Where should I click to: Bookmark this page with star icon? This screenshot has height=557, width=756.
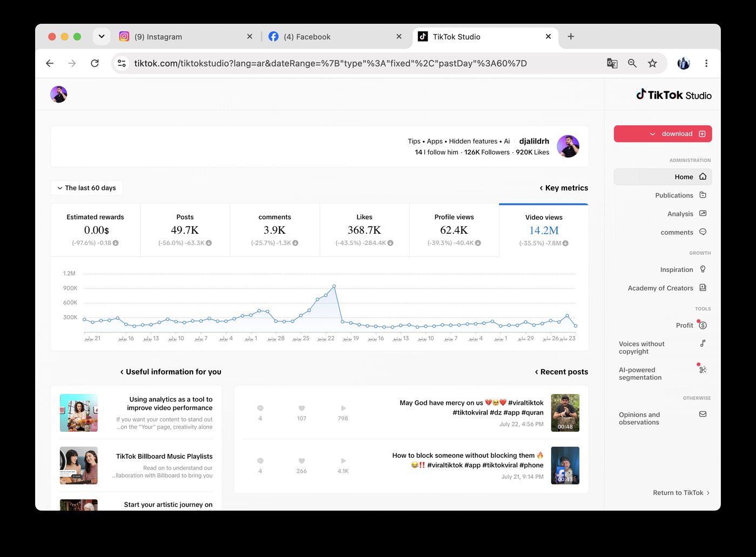pyautogui.click(x=652, y=63)
